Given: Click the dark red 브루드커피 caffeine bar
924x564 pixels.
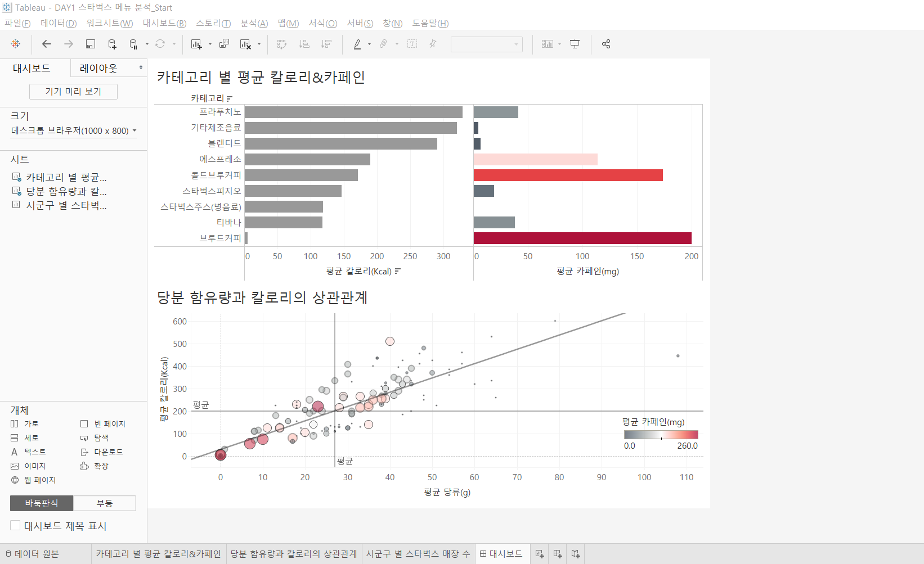Looking at the screenshot, I should tap(582, 238).
